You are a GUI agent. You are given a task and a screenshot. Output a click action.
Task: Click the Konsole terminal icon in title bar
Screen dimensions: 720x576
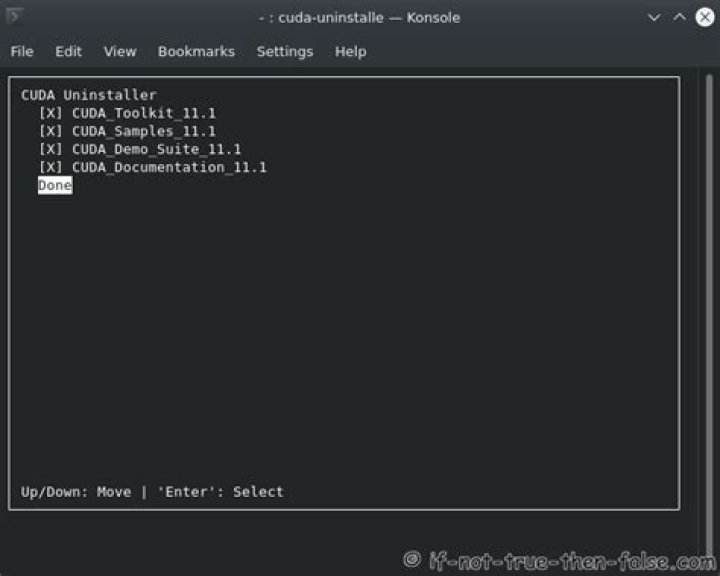(15, 17)
